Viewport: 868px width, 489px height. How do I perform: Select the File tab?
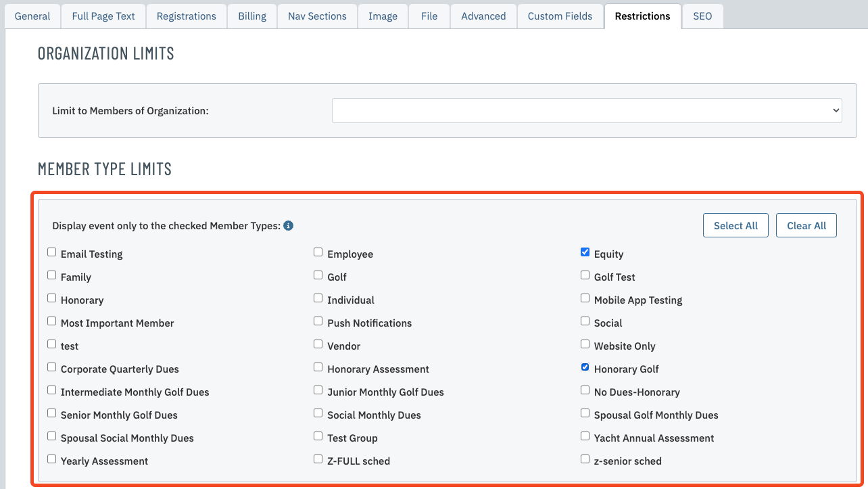click(429, 16)
